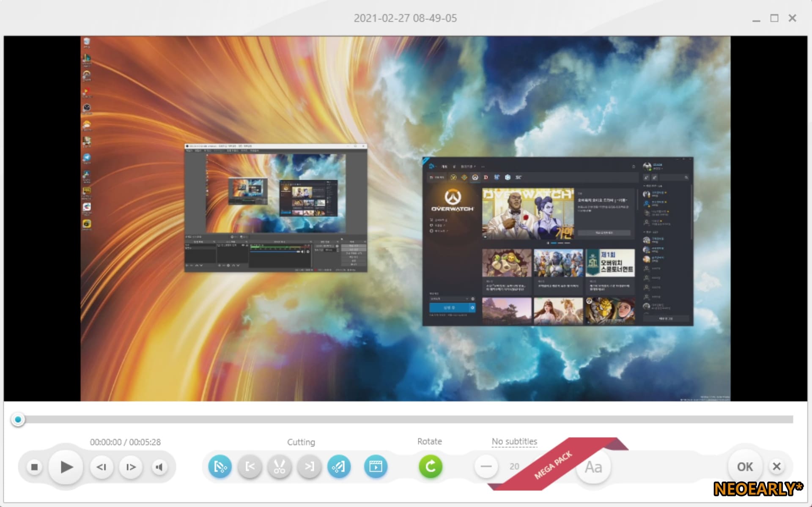Jump to next cut marker

point(309,467)
